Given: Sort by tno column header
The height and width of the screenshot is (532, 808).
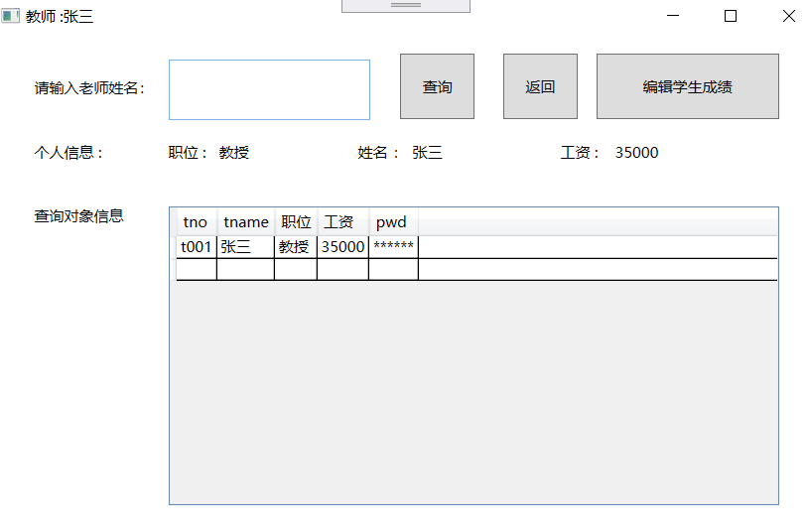Looking at the screenshot, I should 197,222.
